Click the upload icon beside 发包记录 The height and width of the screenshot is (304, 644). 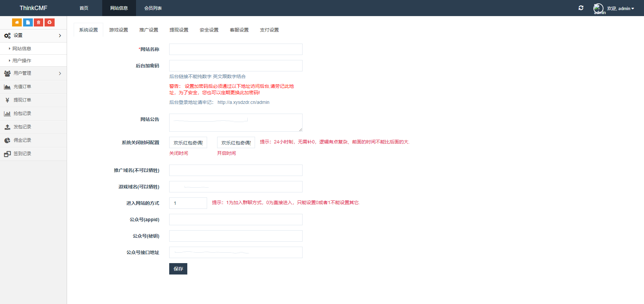7,127
